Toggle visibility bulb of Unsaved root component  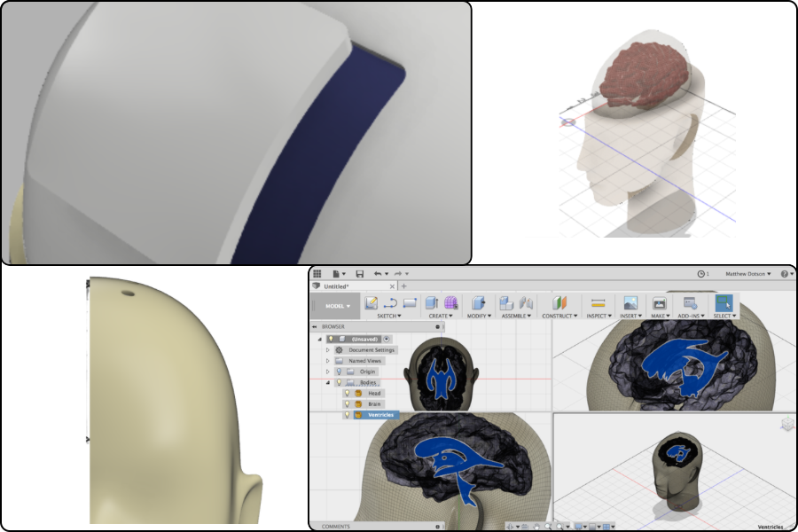pyautogui.click(x=331, y=339)
